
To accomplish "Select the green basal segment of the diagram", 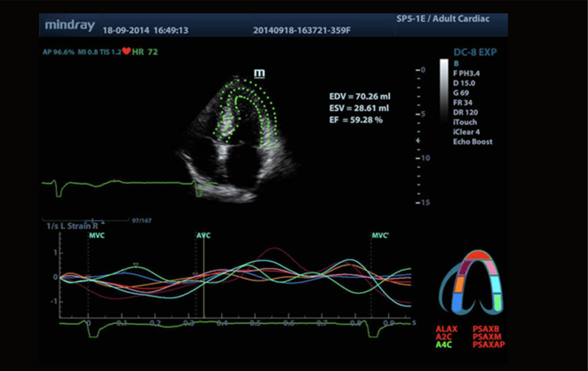I will 498,302.
